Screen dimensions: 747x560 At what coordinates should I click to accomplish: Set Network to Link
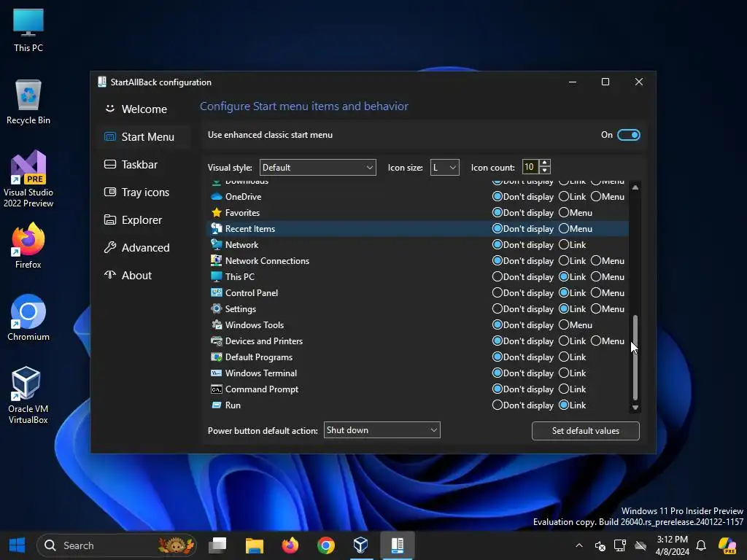pyautogui.click(x=564, y=245)
